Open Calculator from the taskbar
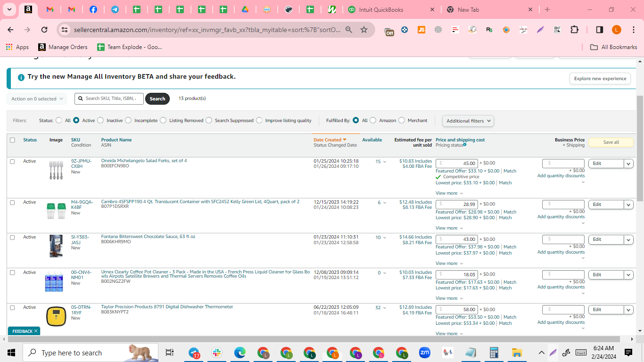This screenshot has width=644, height=362. coord(494,353)
